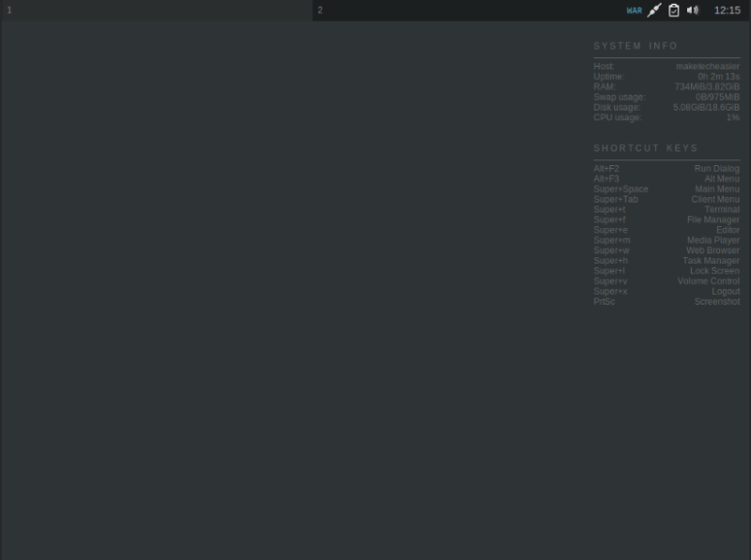Click the Web Browser shortcut label

[x=711, y=250]
